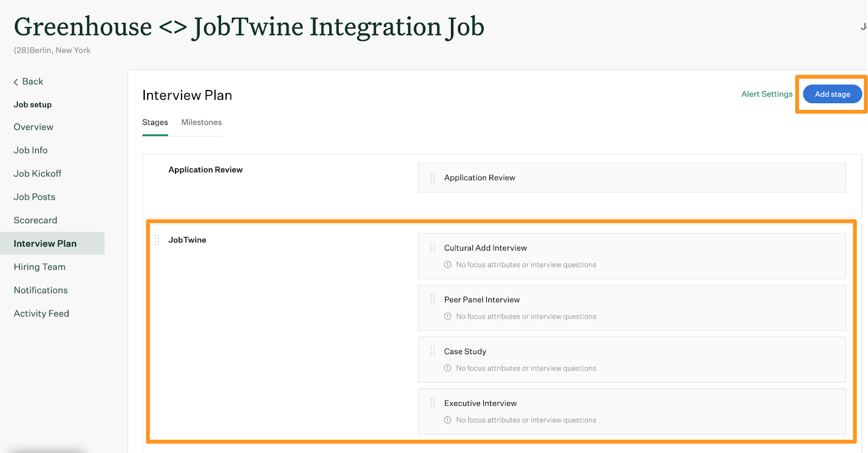Click info icon under Case Study
Viewport: 868px width, 453px height.
448,368
